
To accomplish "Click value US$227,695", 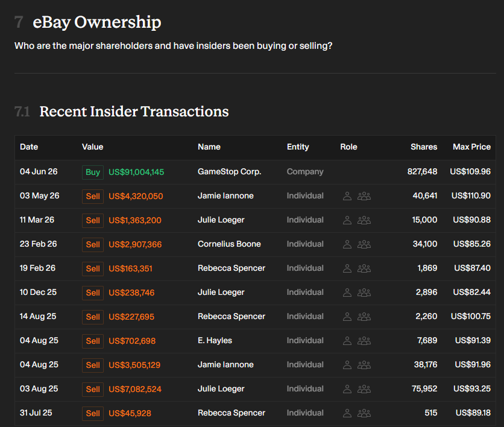I will coord(131,317).
